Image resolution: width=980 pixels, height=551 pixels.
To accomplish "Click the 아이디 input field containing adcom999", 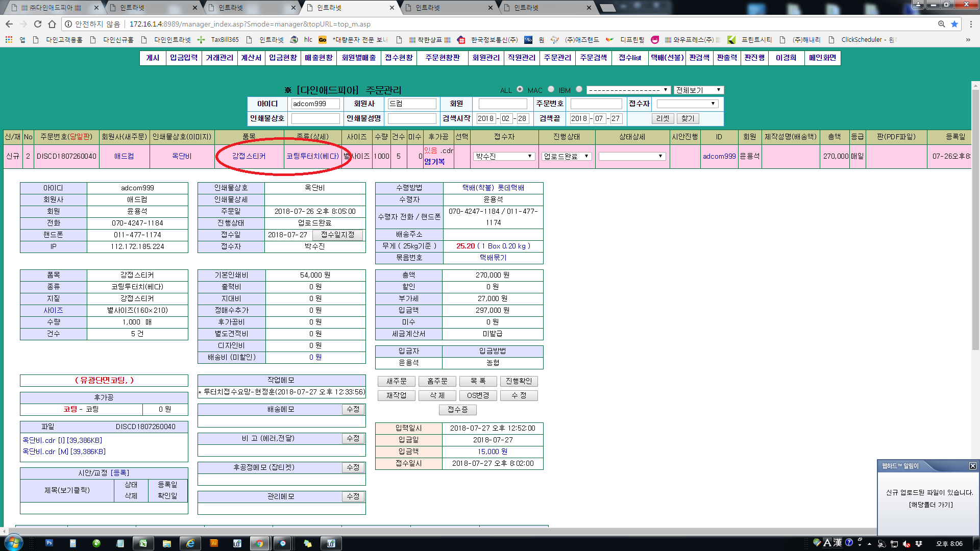I will [315, 104].
